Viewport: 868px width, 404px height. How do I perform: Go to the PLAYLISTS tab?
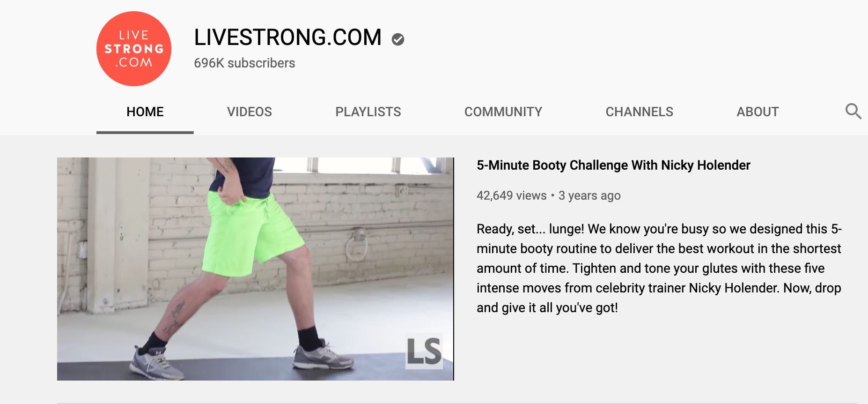(368, 112)
